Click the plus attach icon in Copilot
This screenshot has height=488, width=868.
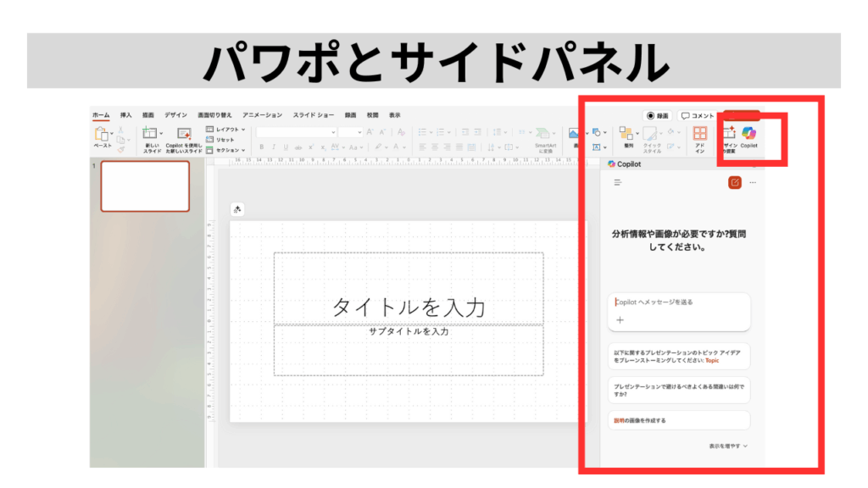coord(620,320)
